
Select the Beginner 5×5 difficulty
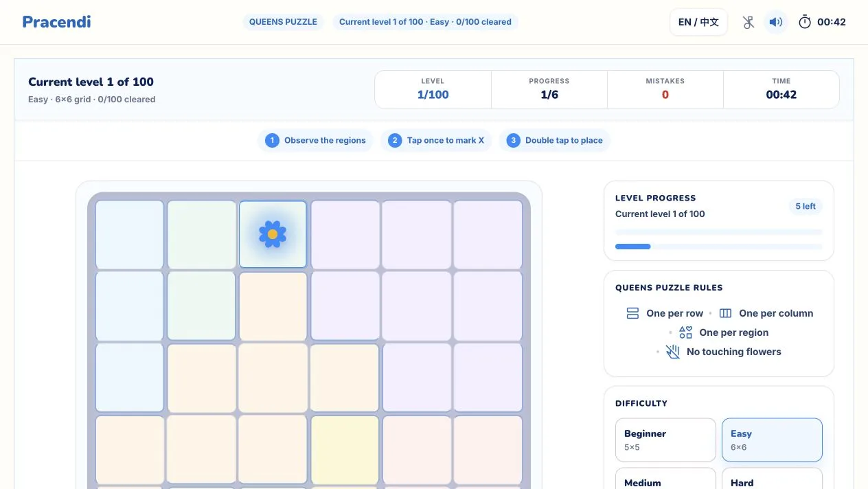click(x=665, y=440)
